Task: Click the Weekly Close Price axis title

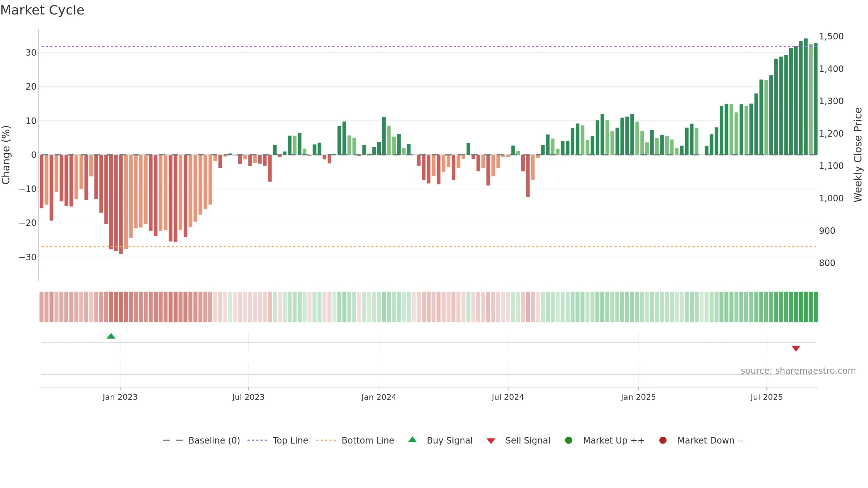Action: tap(858, 155)
